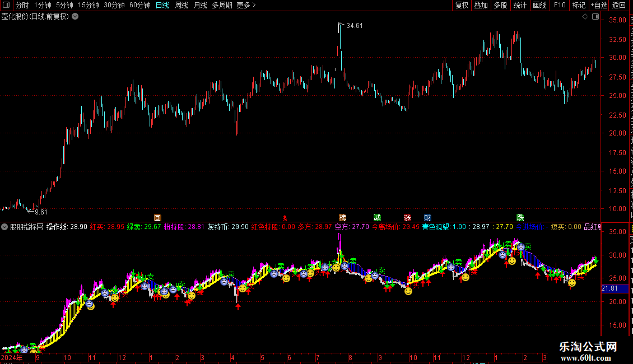This screenshot has height=364, width=633.
Task: Open the 多周期 multi-period view
Action: 222,5
